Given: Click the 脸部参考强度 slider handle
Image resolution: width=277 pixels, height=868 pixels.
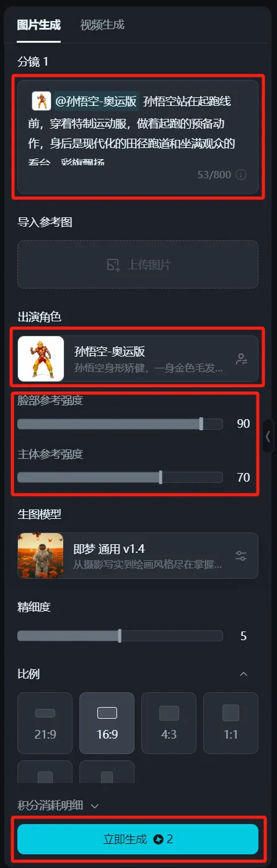Looking at the screenshot, I should 201,423.
